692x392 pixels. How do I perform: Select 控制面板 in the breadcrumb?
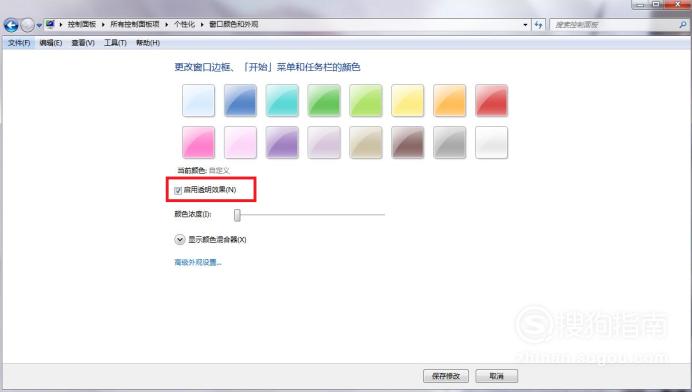82,24
